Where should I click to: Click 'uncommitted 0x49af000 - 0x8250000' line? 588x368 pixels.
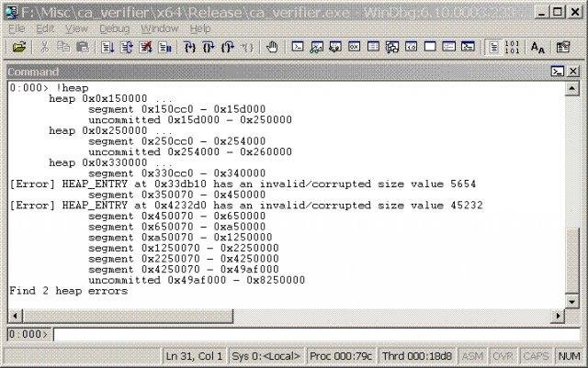(197, 280)
